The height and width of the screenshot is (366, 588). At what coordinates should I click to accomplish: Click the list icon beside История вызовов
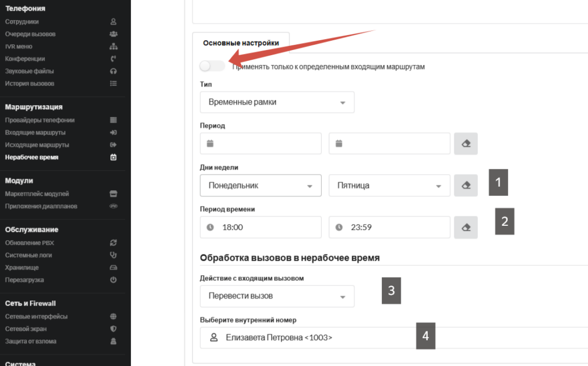click(x=113, y=84)
